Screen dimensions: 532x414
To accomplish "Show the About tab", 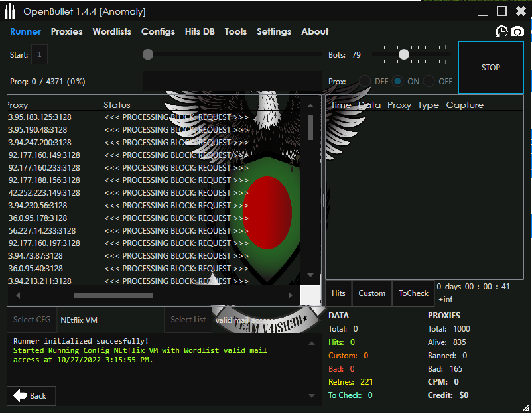I will click(315, 32).
